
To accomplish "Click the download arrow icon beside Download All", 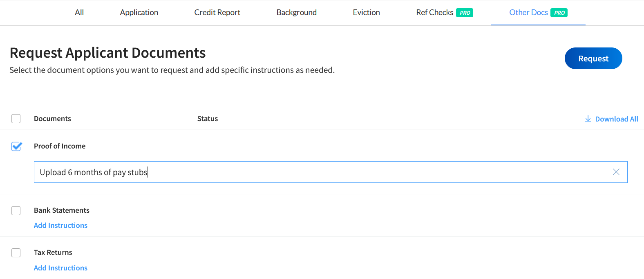I will 588,119.
